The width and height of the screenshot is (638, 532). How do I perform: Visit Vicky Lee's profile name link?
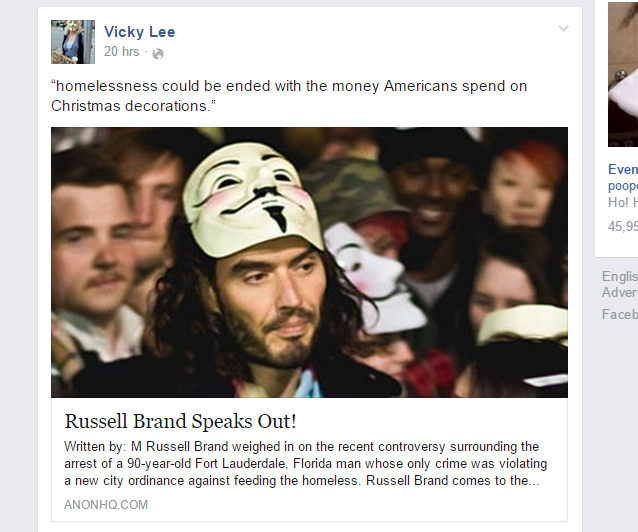point(140,32)
